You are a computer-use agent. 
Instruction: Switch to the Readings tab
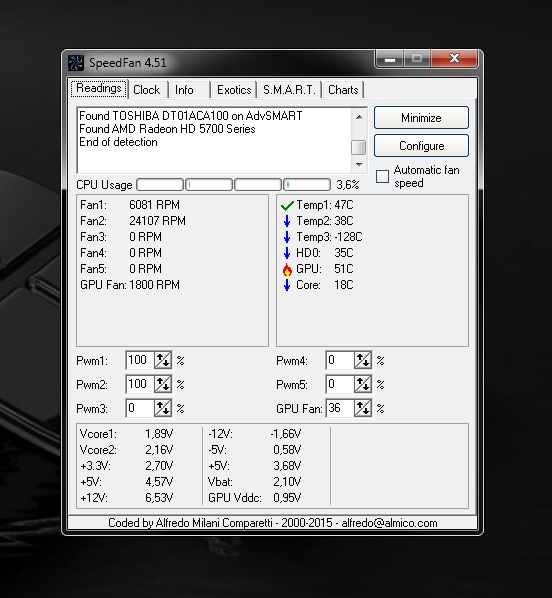click(99, 88)
